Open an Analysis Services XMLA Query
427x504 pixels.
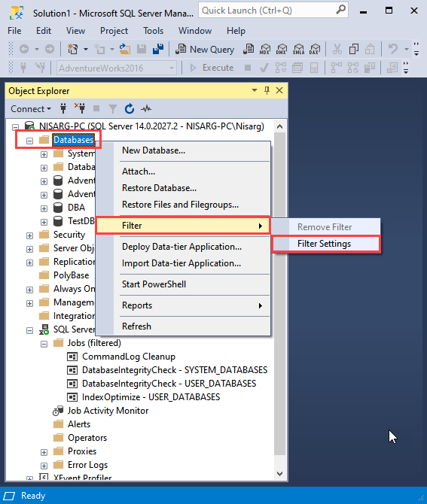(298, 49)
